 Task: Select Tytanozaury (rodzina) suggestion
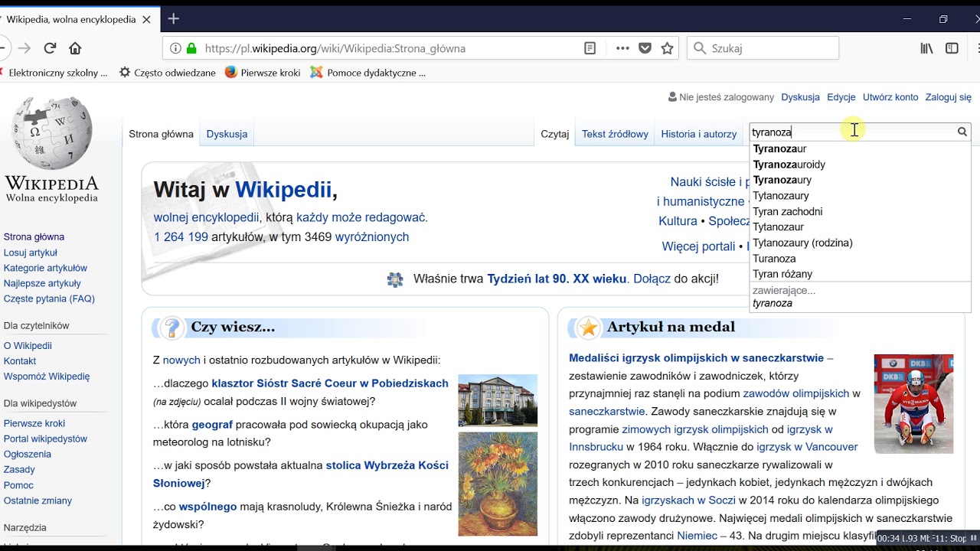pyautogui.click(x=860, y=243)
